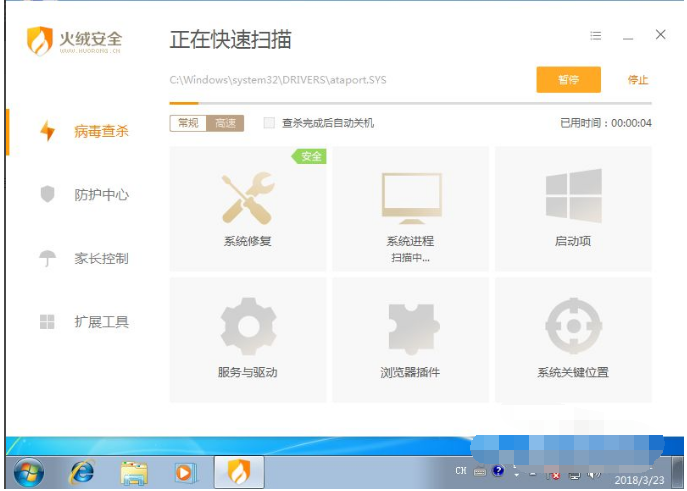Click the blue help icon in tray
The width and height of the screenshot is (687, 491).
coord(498,471)
